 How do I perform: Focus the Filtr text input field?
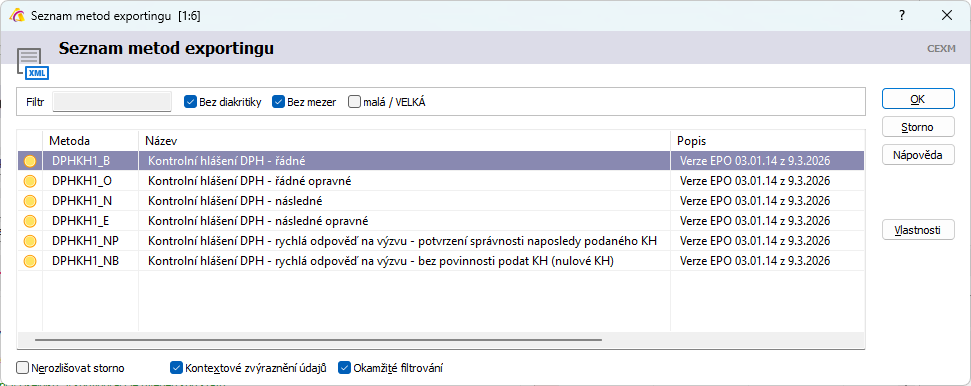point(112,102)
